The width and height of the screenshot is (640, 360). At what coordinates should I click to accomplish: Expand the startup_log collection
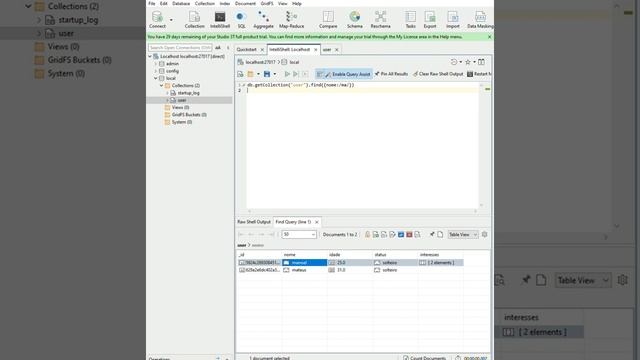pos(167,93)
